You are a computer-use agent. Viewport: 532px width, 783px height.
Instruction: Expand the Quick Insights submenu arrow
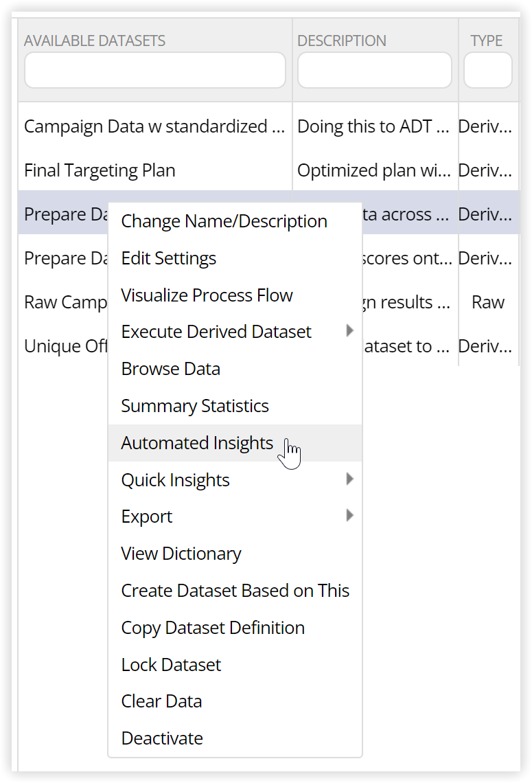pyautogui.click(x=350, y=479)
